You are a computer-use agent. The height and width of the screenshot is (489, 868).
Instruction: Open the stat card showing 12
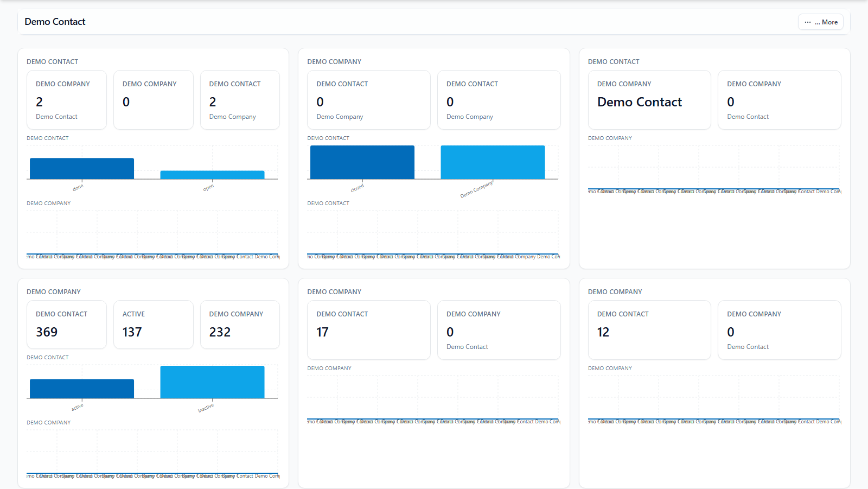coord(649,330)
